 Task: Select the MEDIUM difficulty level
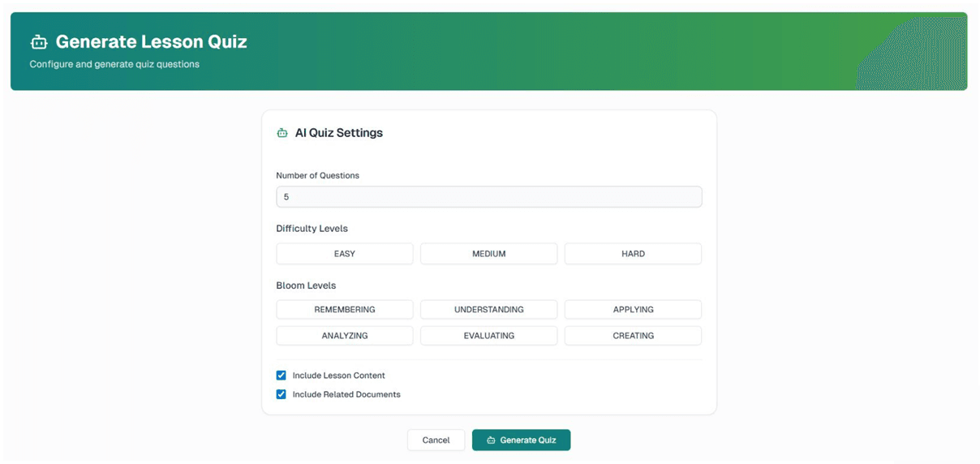(489, 254)
